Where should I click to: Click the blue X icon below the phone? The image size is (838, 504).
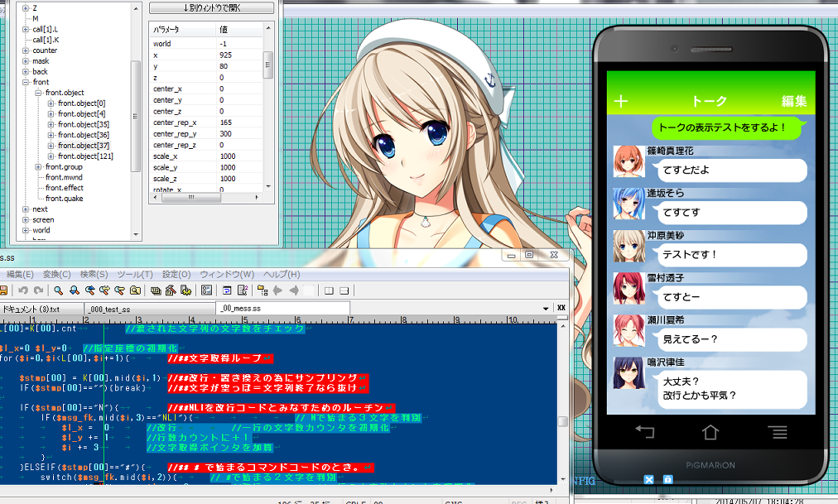pyautogui.click(x=649, y=479)
